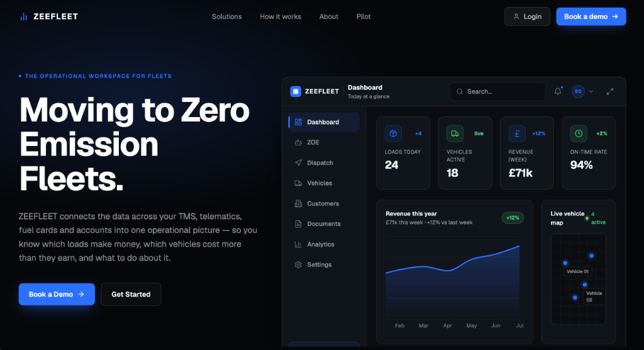Open Customers in the sidebar

coord(324,203)
